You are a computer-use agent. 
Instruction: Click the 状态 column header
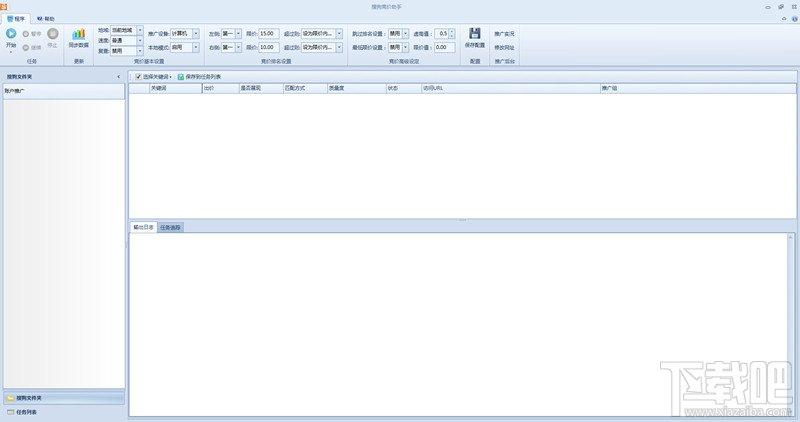[404, 88]
